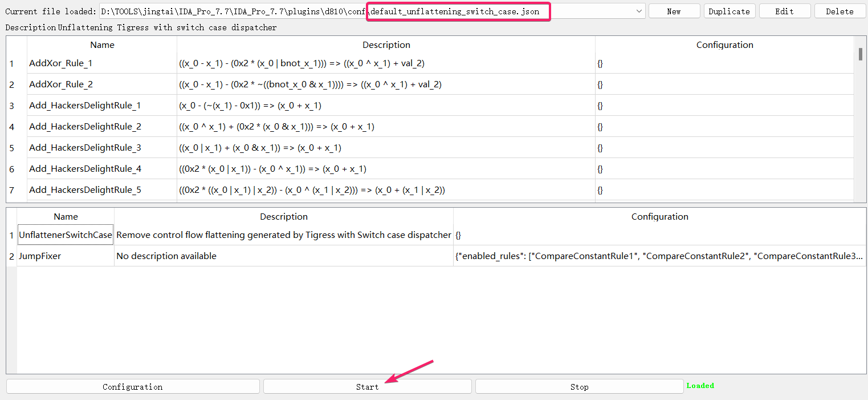Click the Edit button

pyautogui.click(x=784, y=11)
